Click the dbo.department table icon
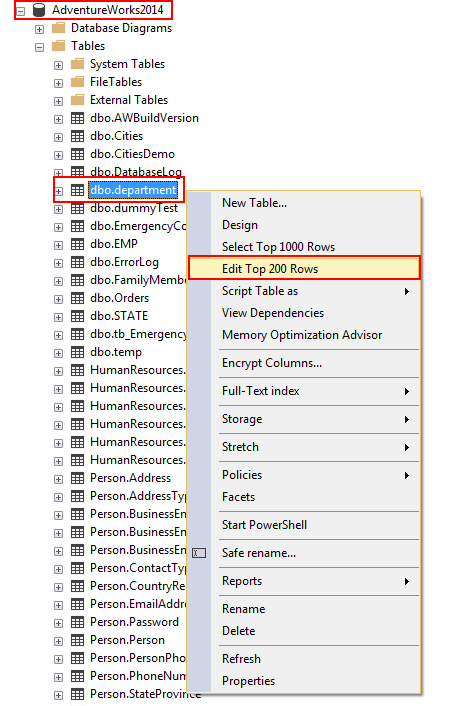 coord(77,190)
